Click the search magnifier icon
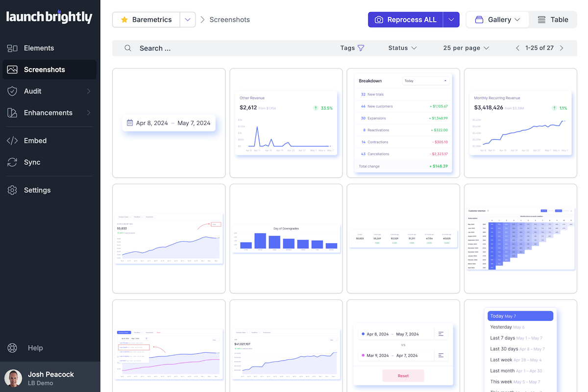This screenshot has height=392, width=588. point(127,48)
